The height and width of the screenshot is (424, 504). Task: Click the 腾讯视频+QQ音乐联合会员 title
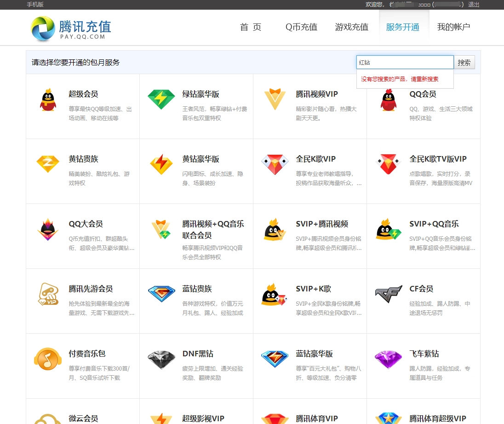(x=213, y=230)
